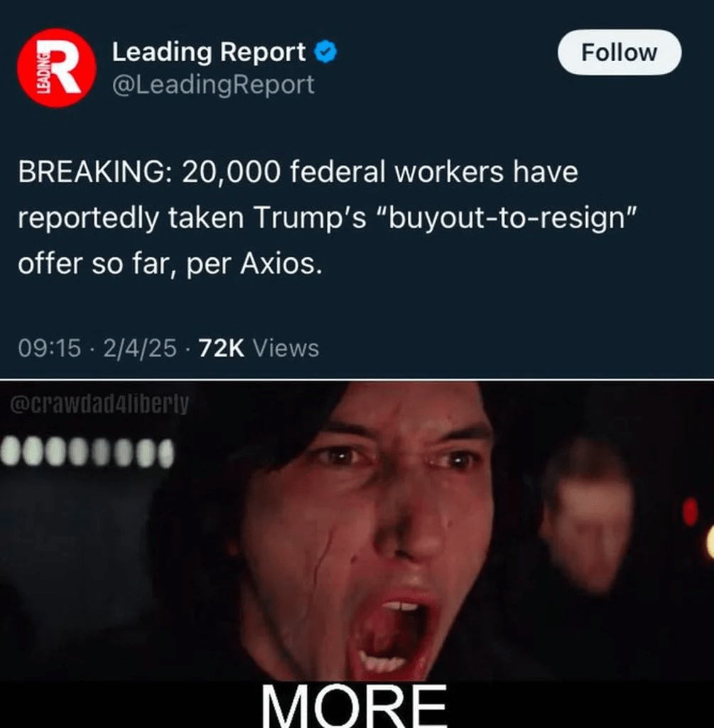
Task: Click the MORE caption text
Action: point(354,705)
